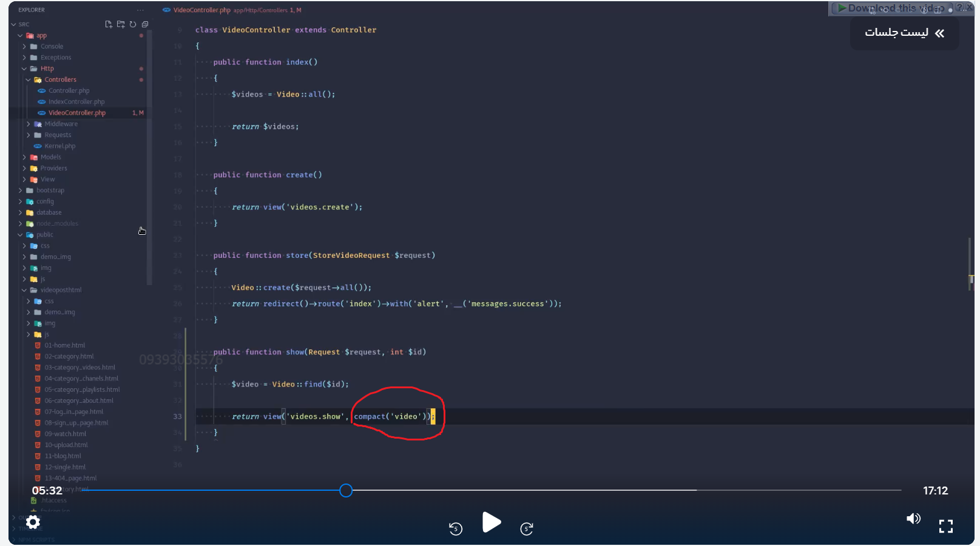Screen dimensions: 980x546
Task: Open the sessions list panel button
Action: 904,33
